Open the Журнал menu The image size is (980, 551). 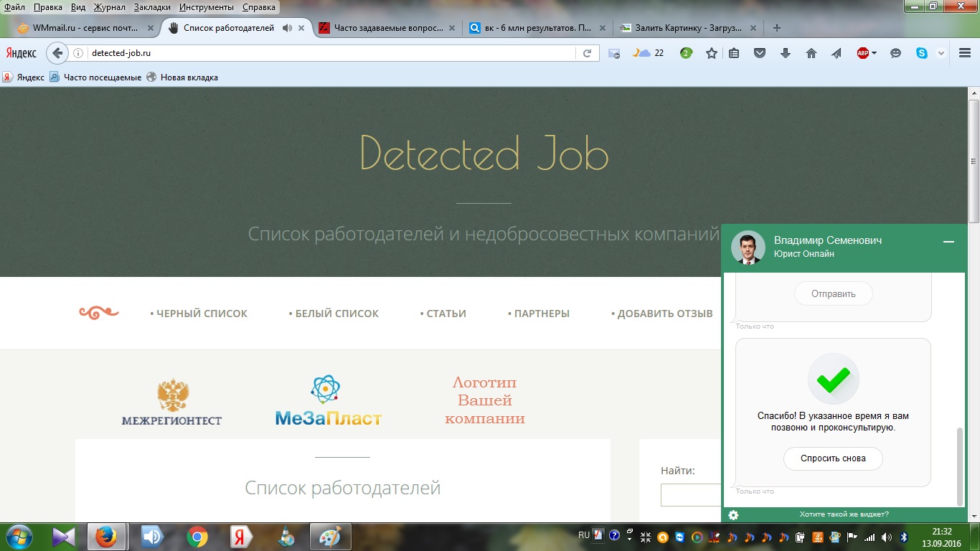109,7
